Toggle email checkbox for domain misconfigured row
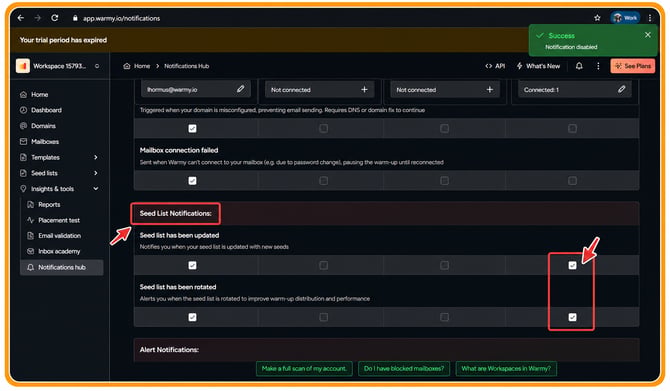The image size is (670, 391). tap(192, 129)
